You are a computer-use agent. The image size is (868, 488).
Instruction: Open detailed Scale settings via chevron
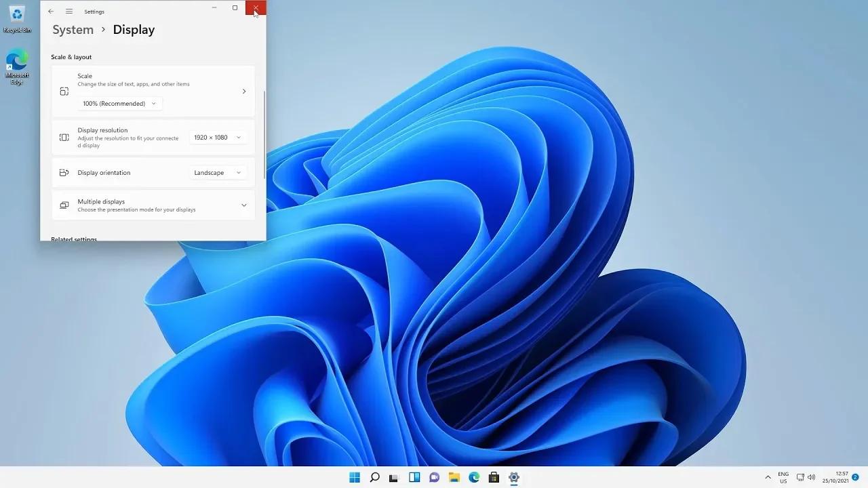coord(243,91)
